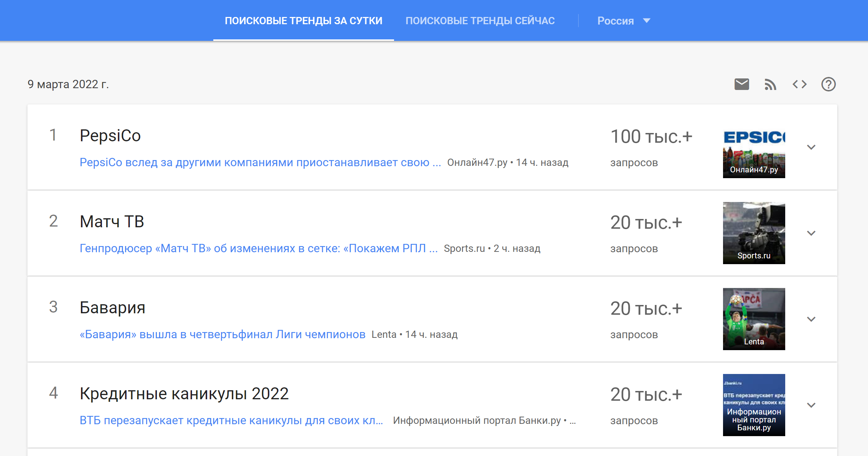Viewport: 868px width, 456px height.
Task: Open ВТБ перезапускает кредитные каникулы link
Action: tap(231, 421)
